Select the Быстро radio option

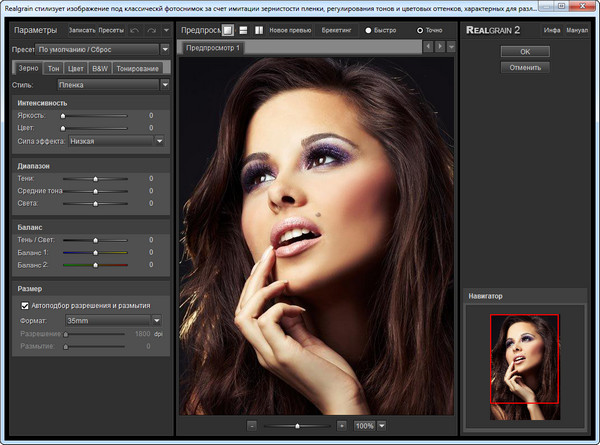(369, 31)
